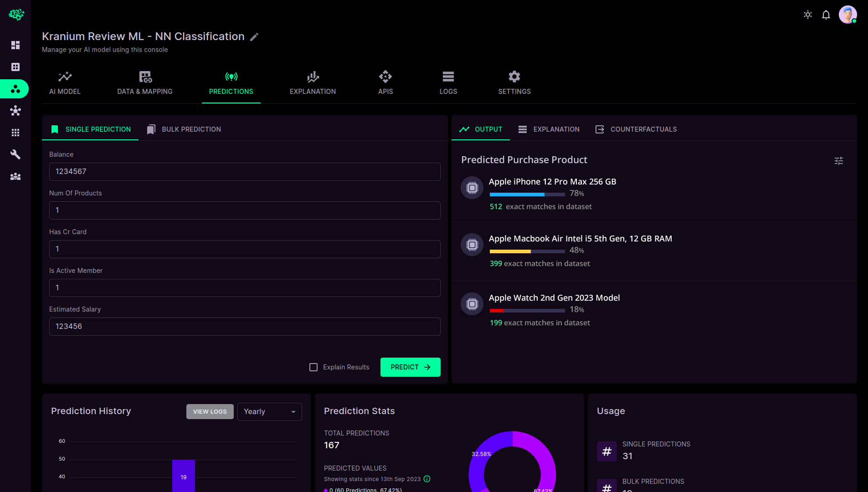
Task: Click the Predict button
Action: point(411,367)
